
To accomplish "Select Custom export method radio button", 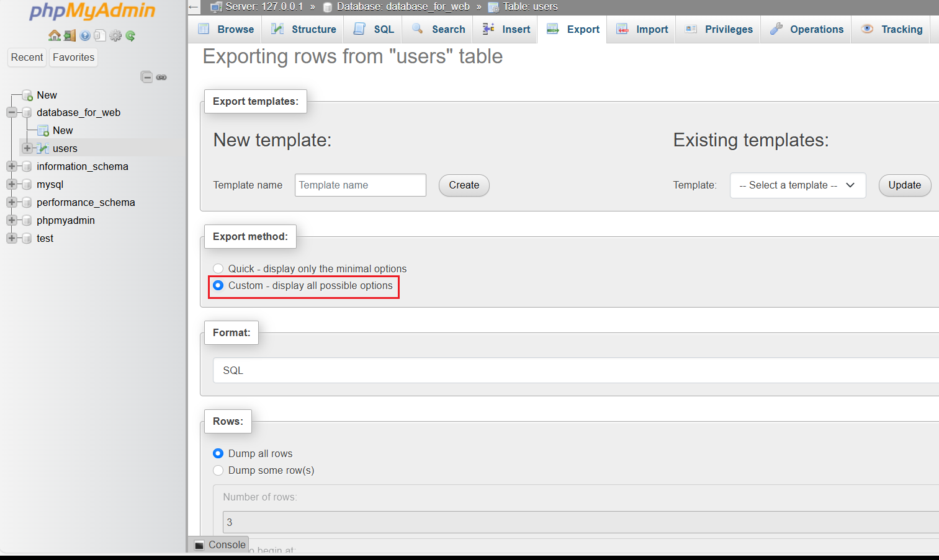I will (218, 285).
